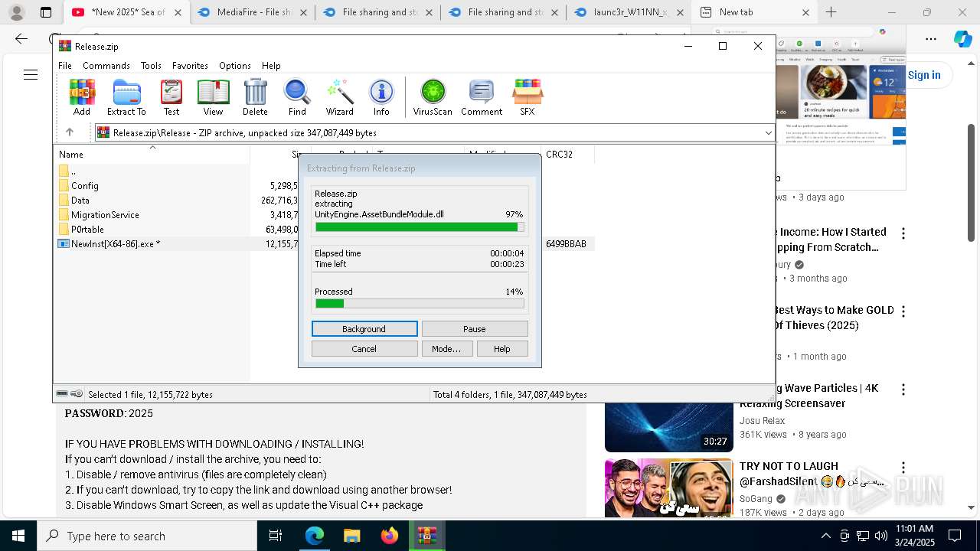
Task: Click Help in the extraction dialog
Action: click(502, 349)
